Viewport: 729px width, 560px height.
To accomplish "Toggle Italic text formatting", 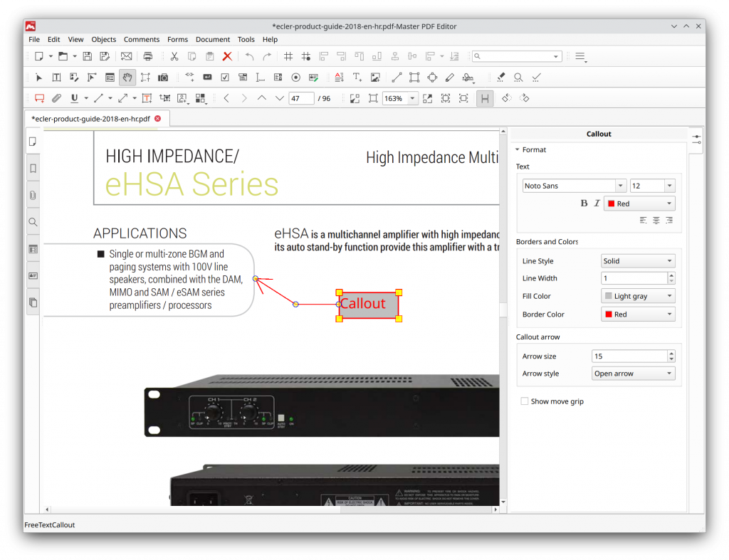I will tap(597, 204).
